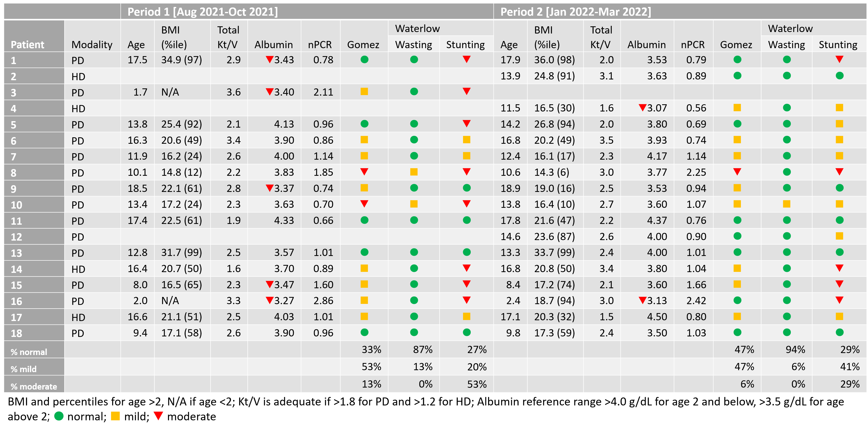This screenshot has height=431, width=868.
Task: Select patient 2's Period 2 Stunting green circle
Action: [839, 75]
